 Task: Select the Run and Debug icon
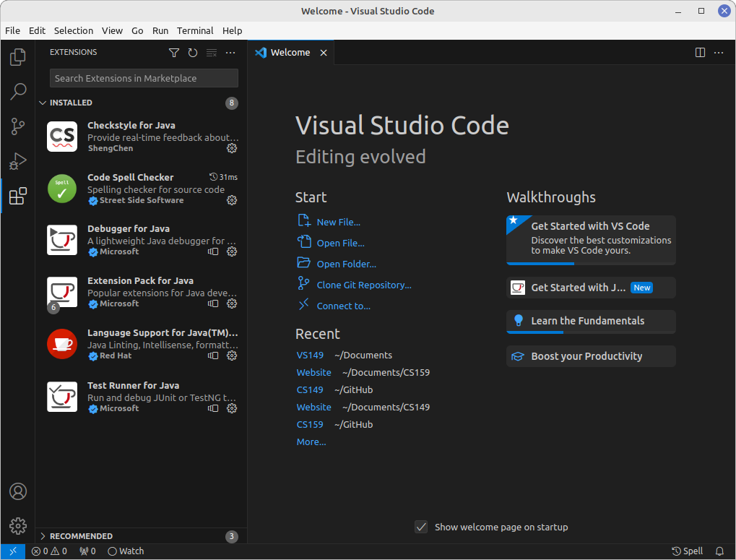point(17,161)
